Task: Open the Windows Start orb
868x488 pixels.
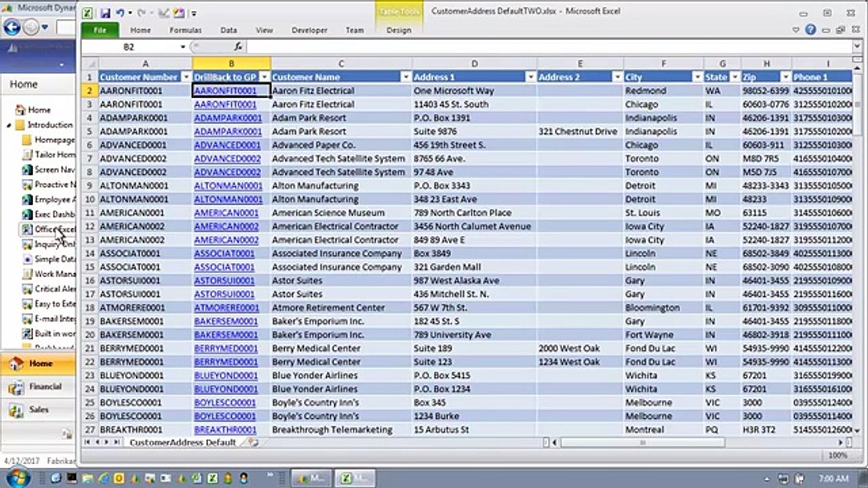Action: pos(18,477)
